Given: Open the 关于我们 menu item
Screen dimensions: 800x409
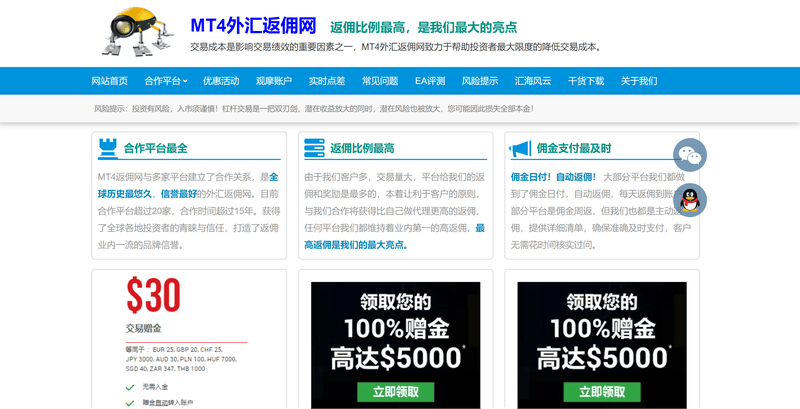Looking at the screenshot, I should coord(639,81).
